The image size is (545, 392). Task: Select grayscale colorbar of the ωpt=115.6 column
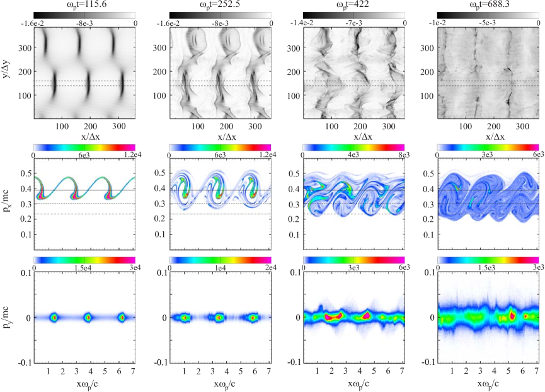[84, 15]
